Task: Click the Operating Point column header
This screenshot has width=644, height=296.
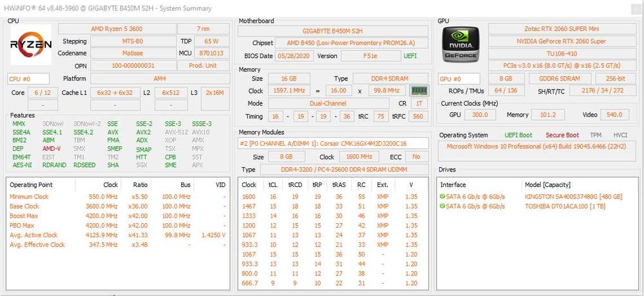Action: click(x=41, y=185)
